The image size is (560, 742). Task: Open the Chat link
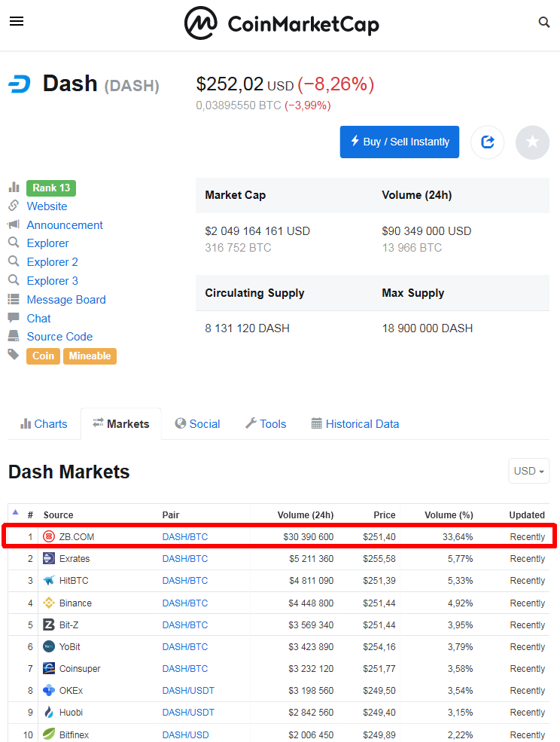point(39,319)
